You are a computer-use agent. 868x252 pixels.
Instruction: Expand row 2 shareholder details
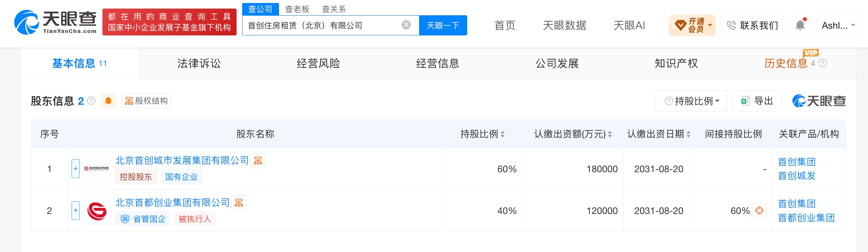tap(76, 211)
